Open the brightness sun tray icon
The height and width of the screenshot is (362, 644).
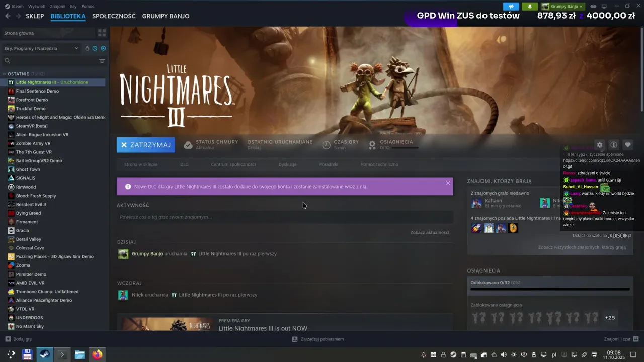pos(514,355)
